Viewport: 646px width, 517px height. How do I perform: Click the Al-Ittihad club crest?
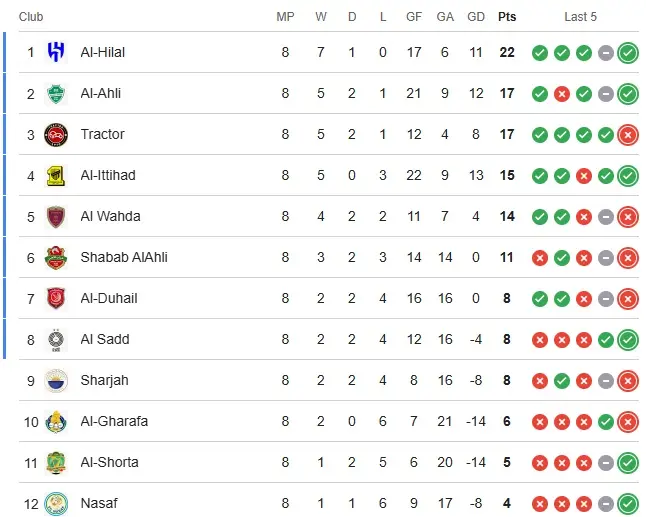point(56,175)
